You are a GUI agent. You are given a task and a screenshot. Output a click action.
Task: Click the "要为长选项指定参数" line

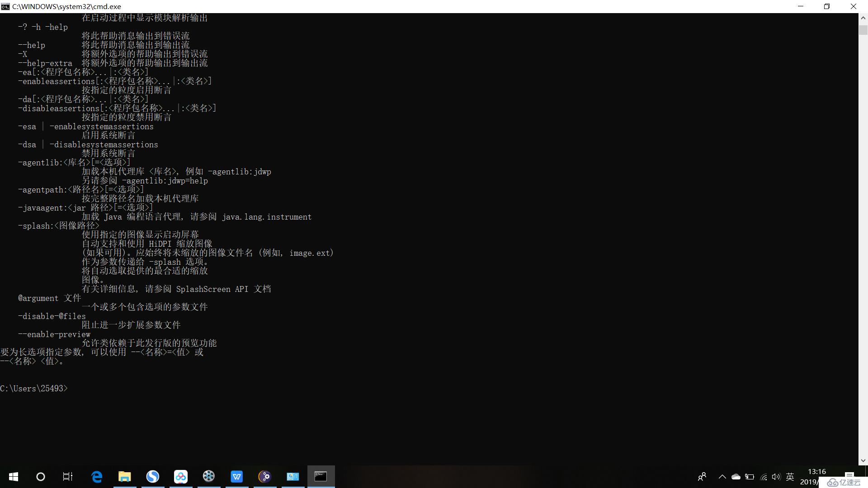[102, 352]
